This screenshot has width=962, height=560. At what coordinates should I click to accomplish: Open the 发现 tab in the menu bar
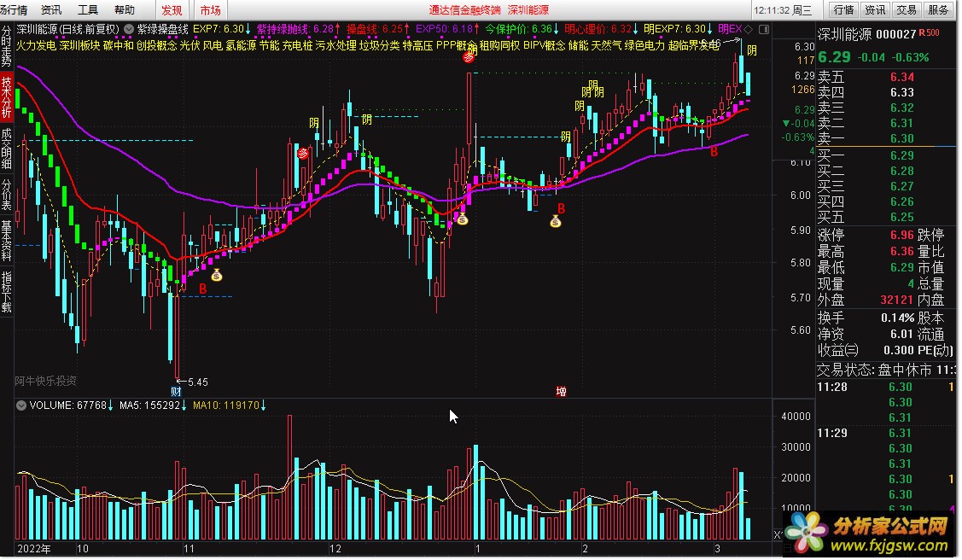(172, 9)
